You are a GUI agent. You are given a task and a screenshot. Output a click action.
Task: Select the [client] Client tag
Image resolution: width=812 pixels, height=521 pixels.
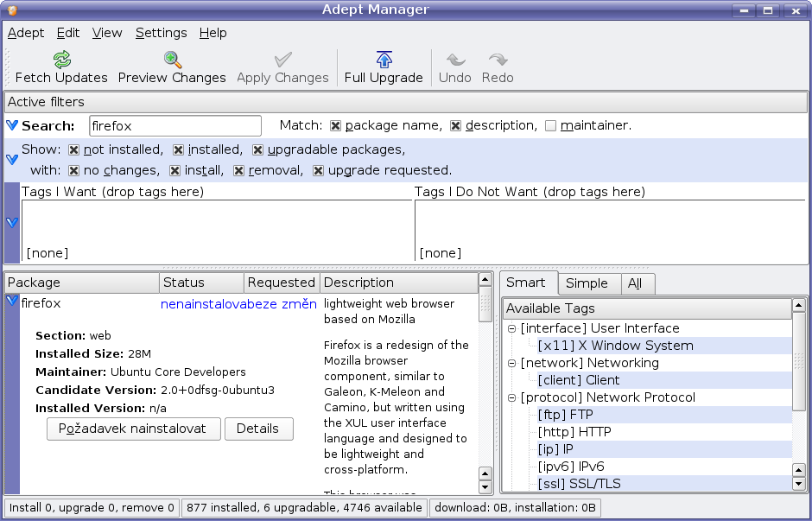click(579, 380)
